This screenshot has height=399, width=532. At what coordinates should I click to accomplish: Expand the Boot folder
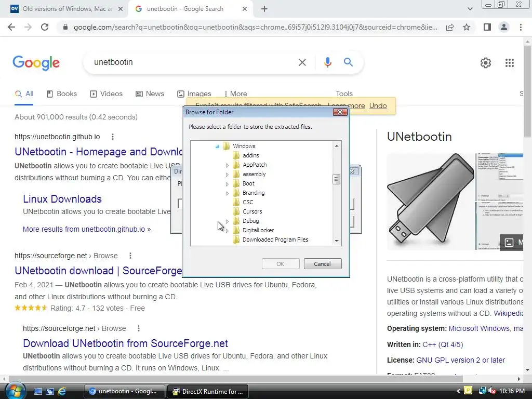click(x=227, y=184)
